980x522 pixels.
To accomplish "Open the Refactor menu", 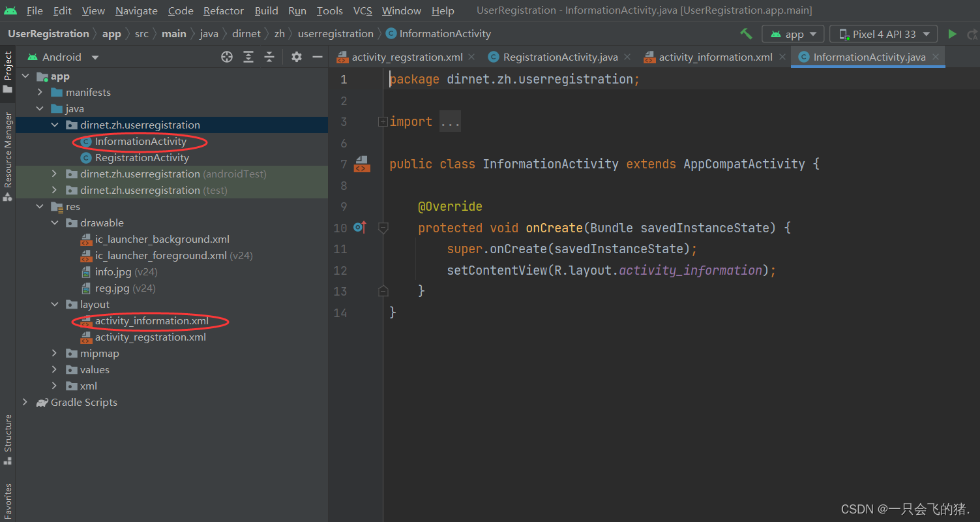I will (224, 11).
